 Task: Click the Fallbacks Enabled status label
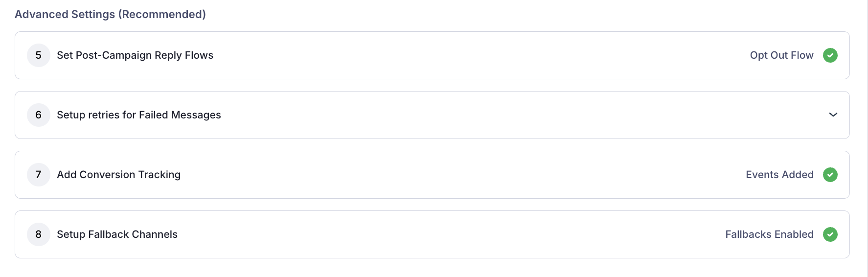pos(769,234)
